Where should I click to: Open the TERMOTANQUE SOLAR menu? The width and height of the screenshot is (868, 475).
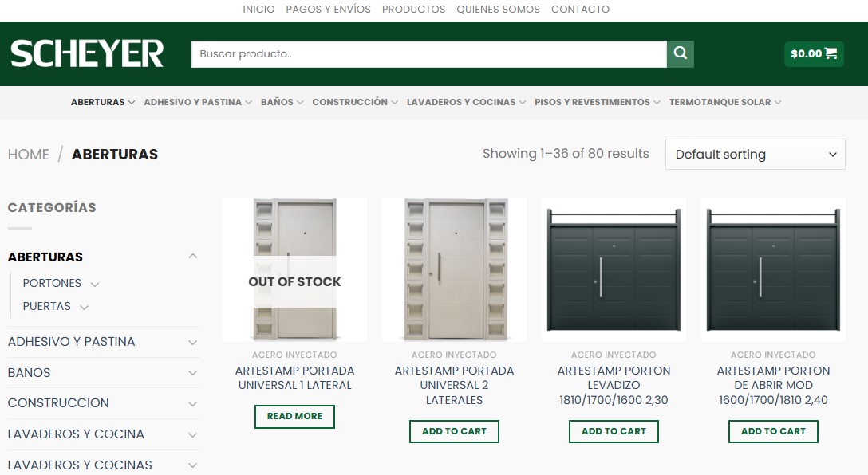(x=724, y=102)
